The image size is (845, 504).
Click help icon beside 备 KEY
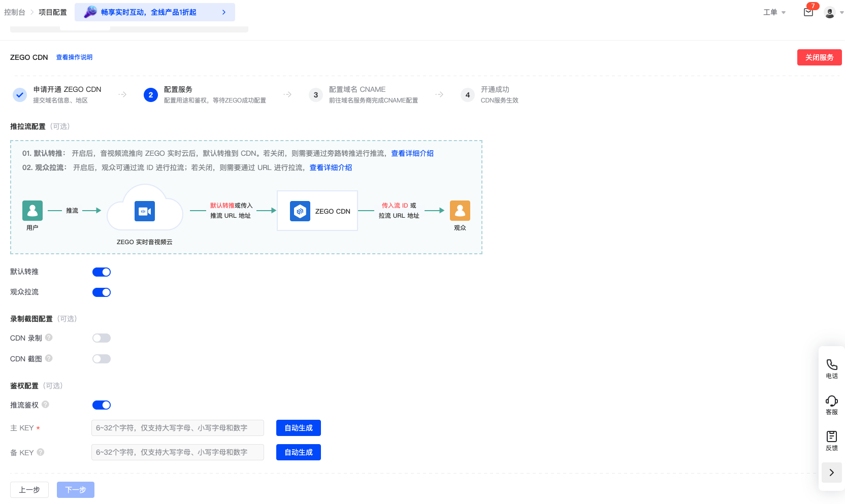point(41,452)
